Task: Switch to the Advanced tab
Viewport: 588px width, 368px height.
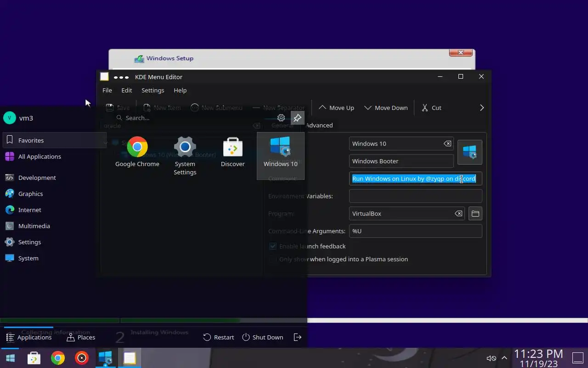Action: (319, 125)
